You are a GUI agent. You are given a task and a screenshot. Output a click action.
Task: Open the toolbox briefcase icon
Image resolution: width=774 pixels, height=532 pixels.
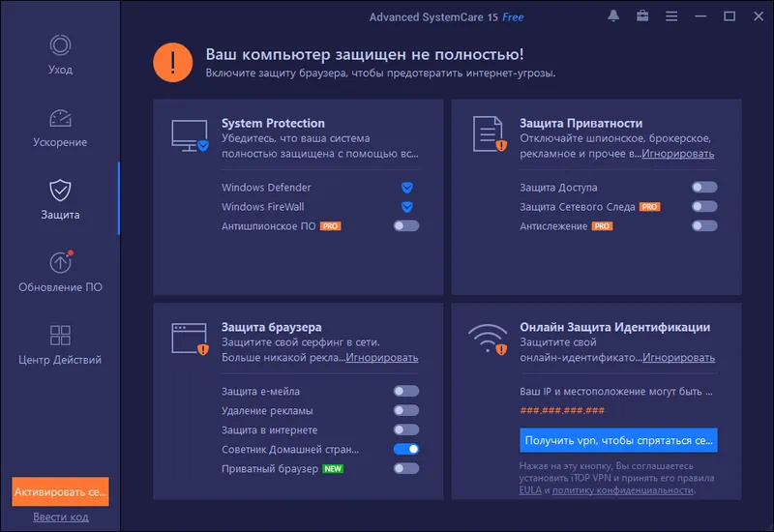coord(642,16)
